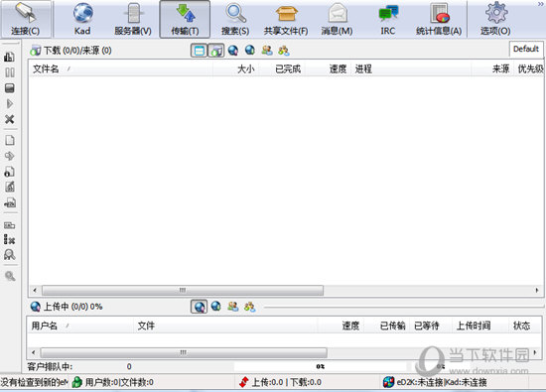Click the 上传中 uploads header icon
The image size is (546, 392).
pos(35,307)
